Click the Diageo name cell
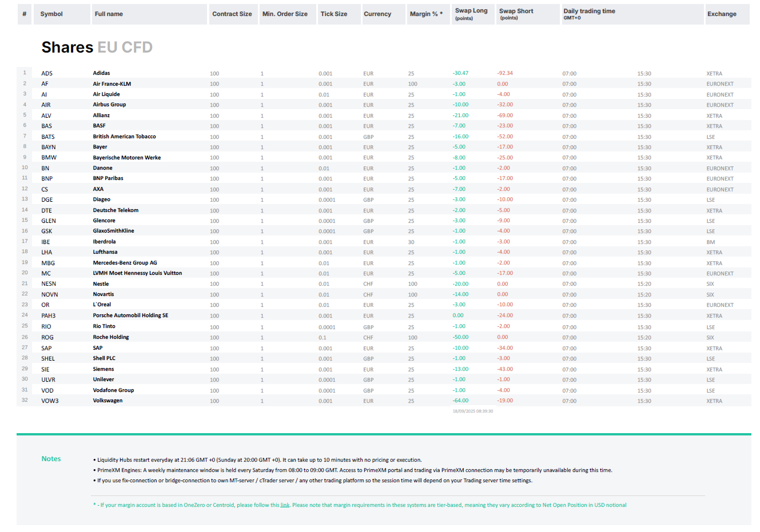This screenshot has width=760, height=532. [x=102, y=199]
